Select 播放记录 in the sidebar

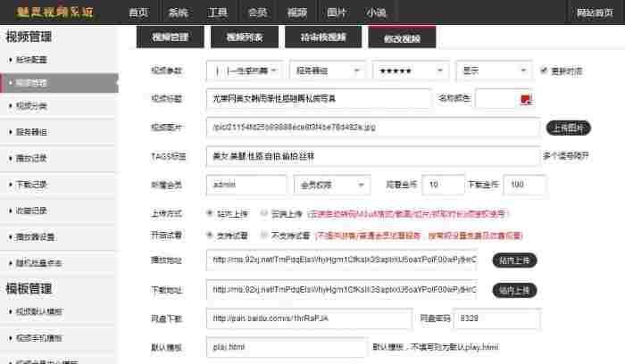pyautogui.click(x=34, y=161)
